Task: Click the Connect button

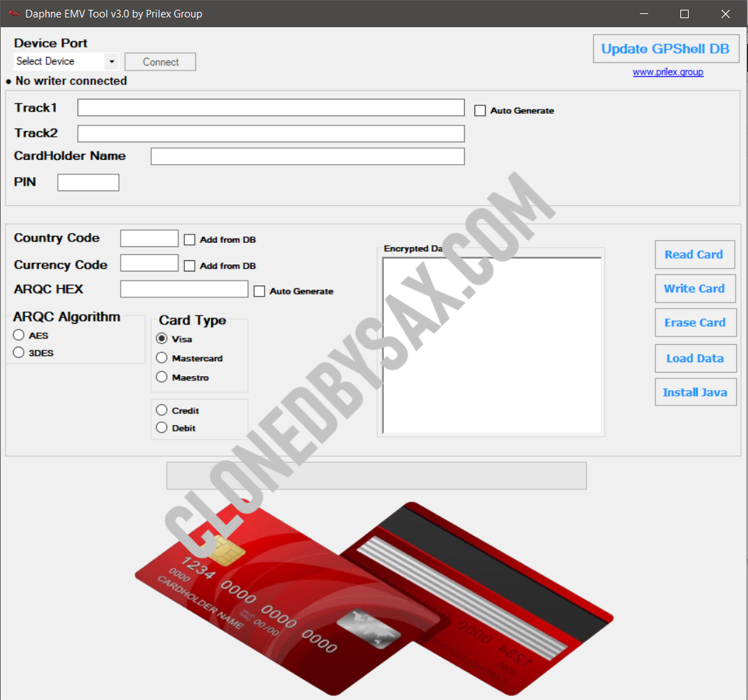Action: [160, 62]
